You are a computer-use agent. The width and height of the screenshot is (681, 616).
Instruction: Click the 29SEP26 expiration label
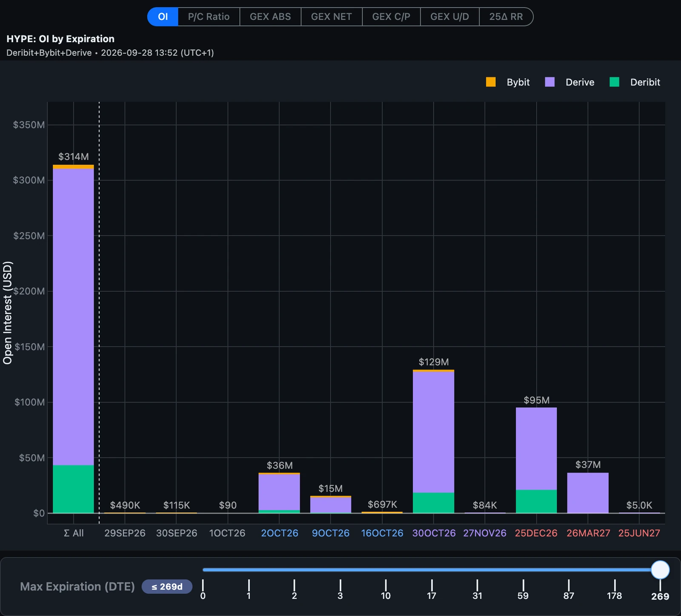click(x=125, y=533)
